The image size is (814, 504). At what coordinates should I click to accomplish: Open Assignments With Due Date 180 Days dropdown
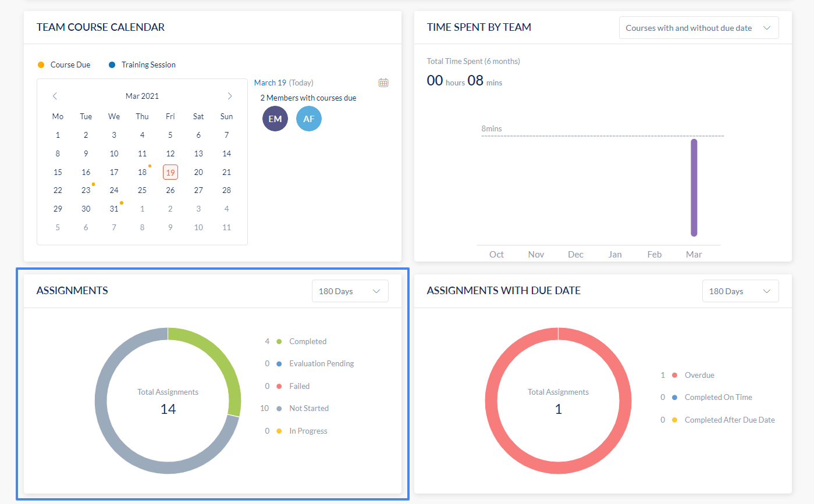click(741, 291)
